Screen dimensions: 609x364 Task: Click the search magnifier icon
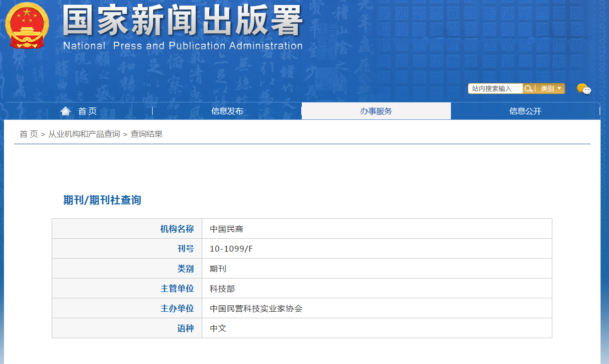pos(528,88)
